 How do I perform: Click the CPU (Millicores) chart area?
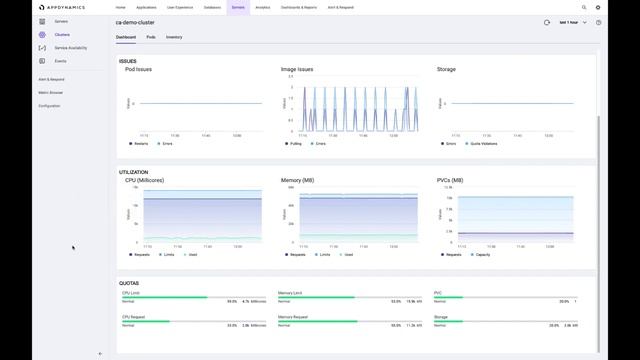coord(202,216)
